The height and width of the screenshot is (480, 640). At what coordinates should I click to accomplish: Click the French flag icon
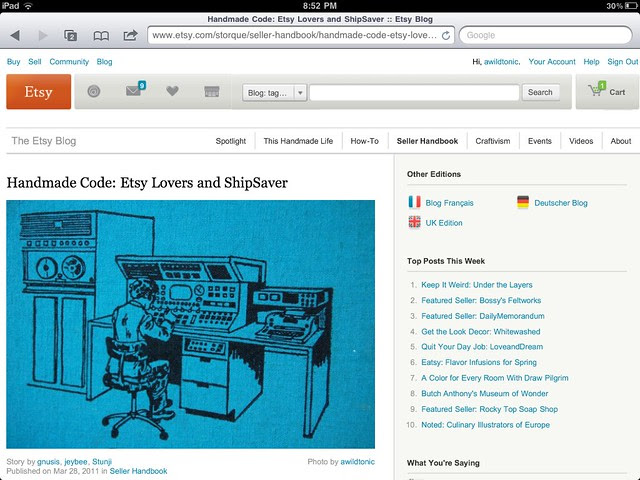pos(414,202)
